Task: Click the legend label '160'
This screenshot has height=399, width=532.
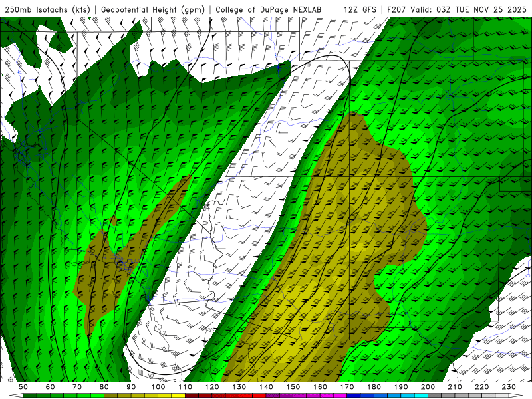Action: click(321, 387)
